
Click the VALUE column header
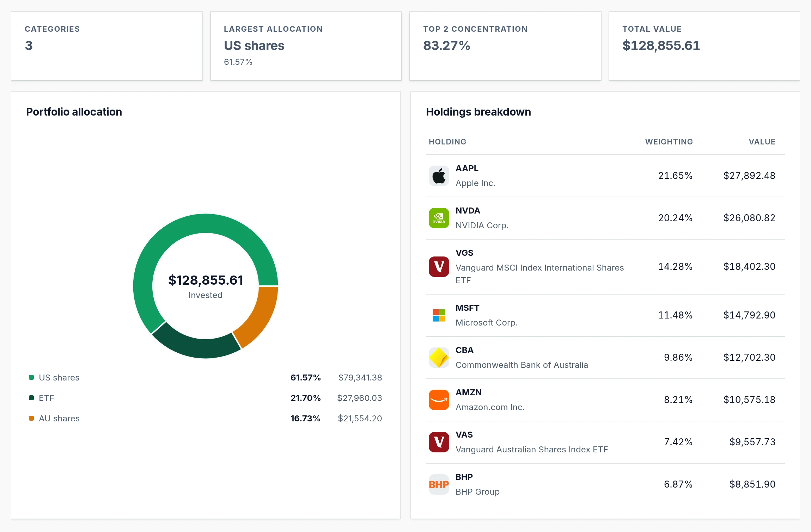coord(762,142)
